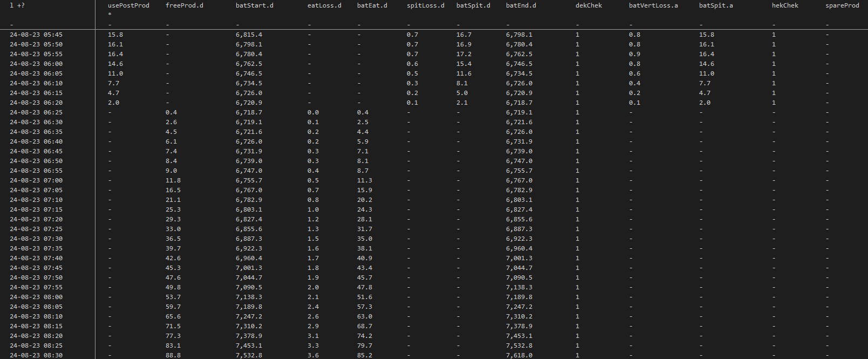Click the hekChek column header
The image size is (868, 359).
785,5
